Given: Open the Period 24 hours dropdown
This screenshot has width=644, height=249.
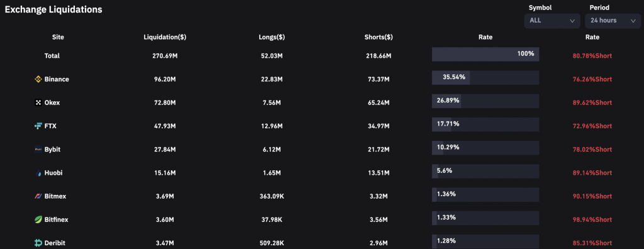Looking at the screenshot, I should tap(613, 21).
